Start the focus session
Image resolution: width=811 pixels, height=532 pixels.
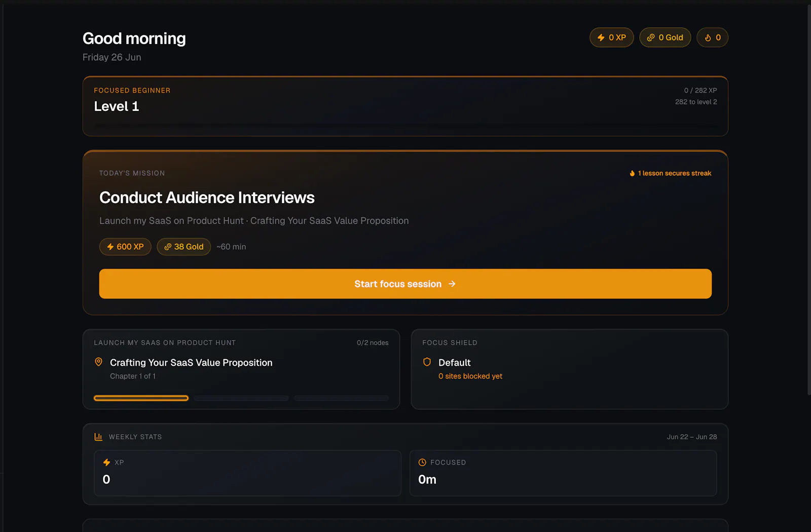(405, 284)
